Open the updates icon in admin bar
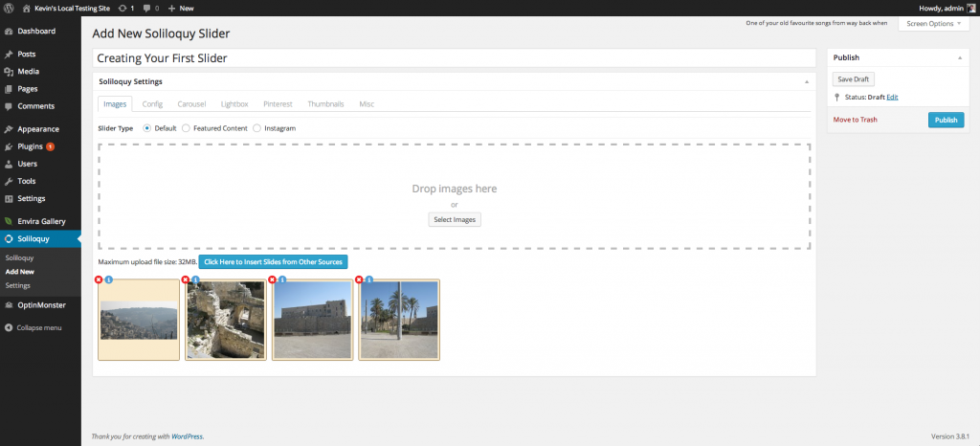Viewport: 980px width, 446px height. pos(122,8)
